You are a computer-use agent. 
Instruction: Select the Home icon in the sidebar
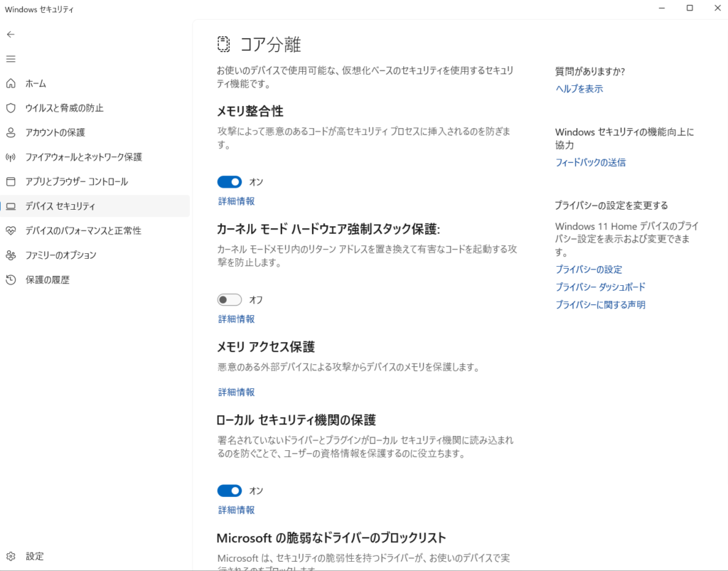10,83
